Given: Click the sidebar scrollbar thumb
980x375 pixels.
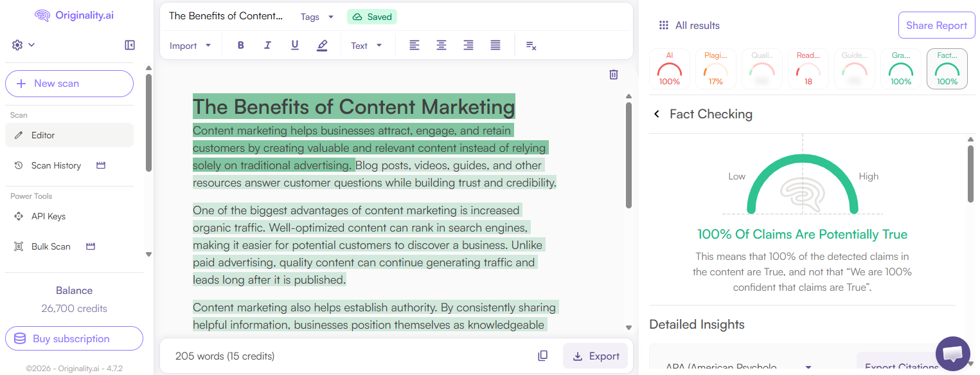Looking at the screenshot, I should tap(149, 122).
